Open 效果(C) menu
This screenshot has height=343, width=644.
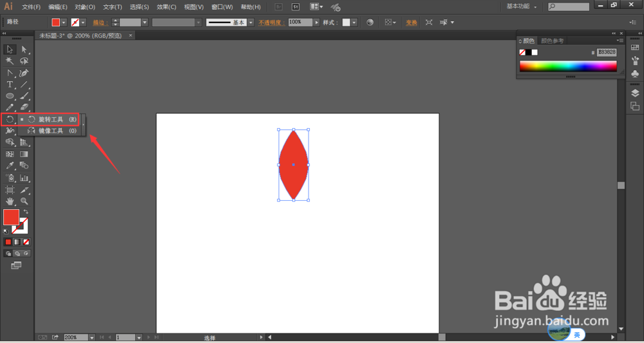coord(166,7)
